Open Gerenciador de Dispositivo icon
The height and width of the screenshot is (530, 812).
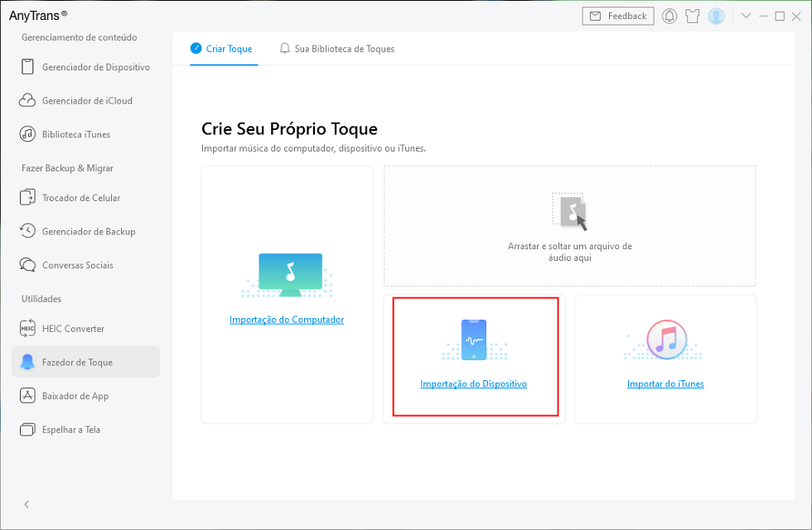(x=27, y=67)
